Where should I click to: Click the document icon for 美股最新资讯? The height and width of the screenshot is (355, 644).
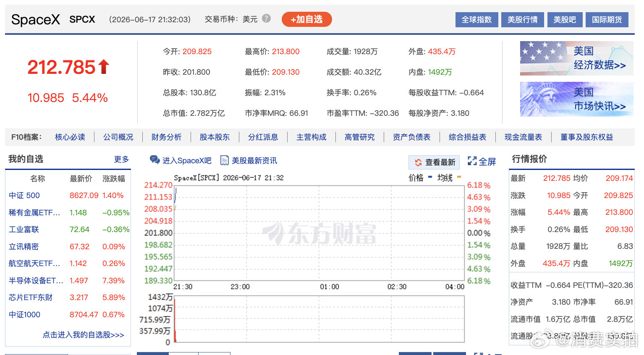(x=225, y=160)
